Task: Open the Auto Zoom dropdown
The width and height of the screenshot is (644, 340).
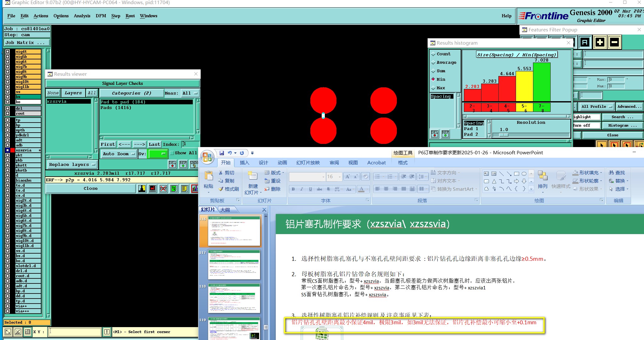Action: coord(119,154)
